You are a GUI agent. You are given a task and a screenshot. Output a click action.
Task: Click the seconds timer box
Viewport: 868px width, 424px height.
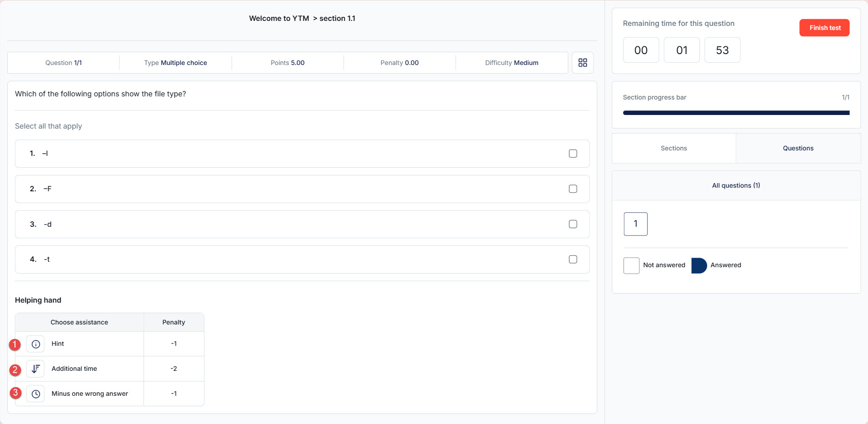coord(722,50)
